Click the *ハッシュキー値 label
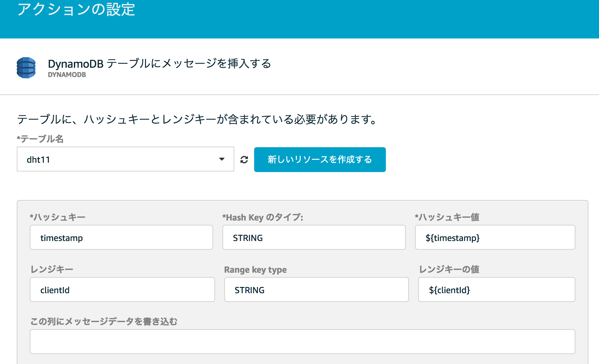Image resolution: width=599 pixels, height=364 pixels. pos(447,217)
